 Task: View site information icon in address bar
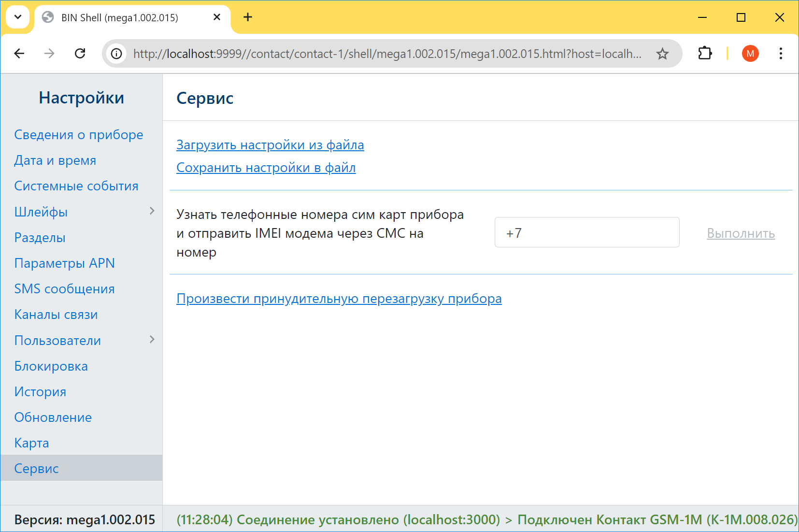[x=116, y=54]
